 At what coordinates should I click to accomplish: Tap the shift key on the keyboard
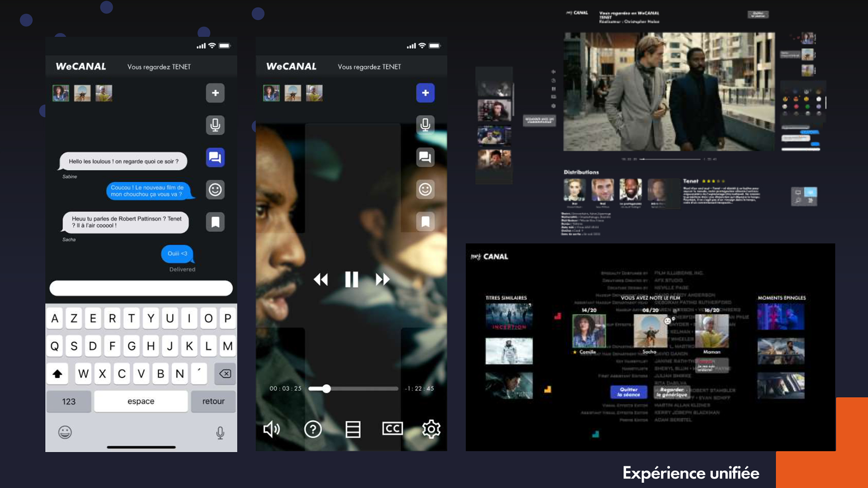coord(57,374)
